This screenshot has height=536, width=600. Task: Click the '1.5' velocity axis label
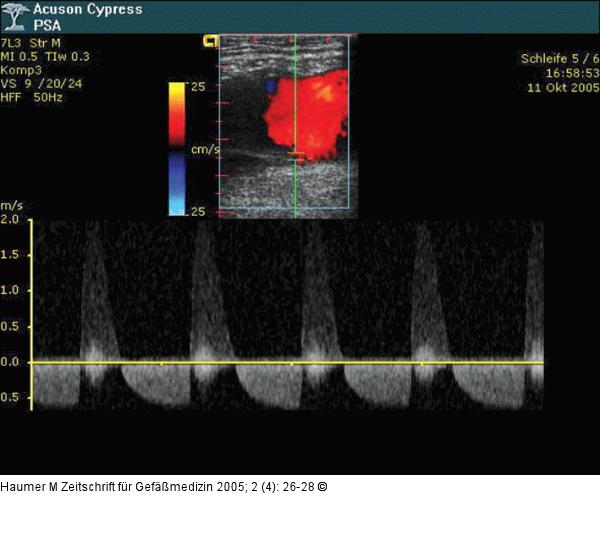point(10,255)
